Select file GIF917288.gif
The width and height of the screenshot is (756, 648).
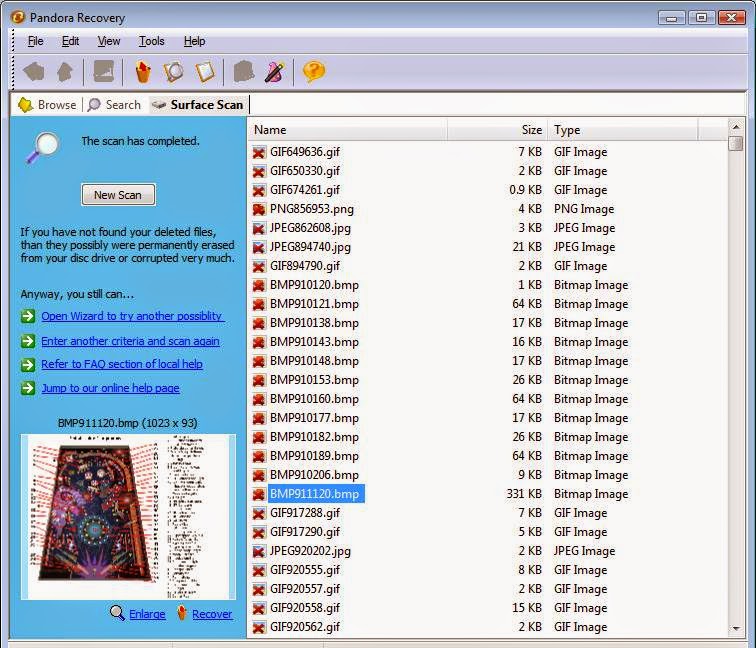click(x=305, y=513)
